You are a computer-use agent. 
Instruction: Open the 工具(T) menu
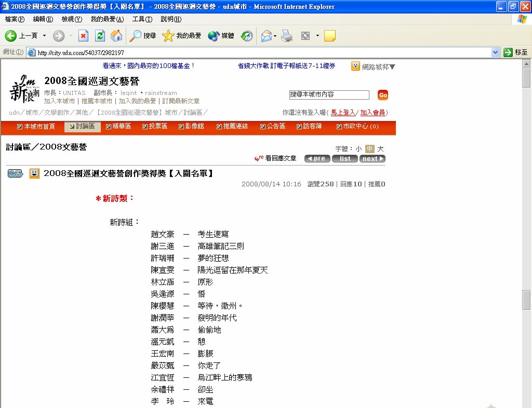click(x=142, y=19)
